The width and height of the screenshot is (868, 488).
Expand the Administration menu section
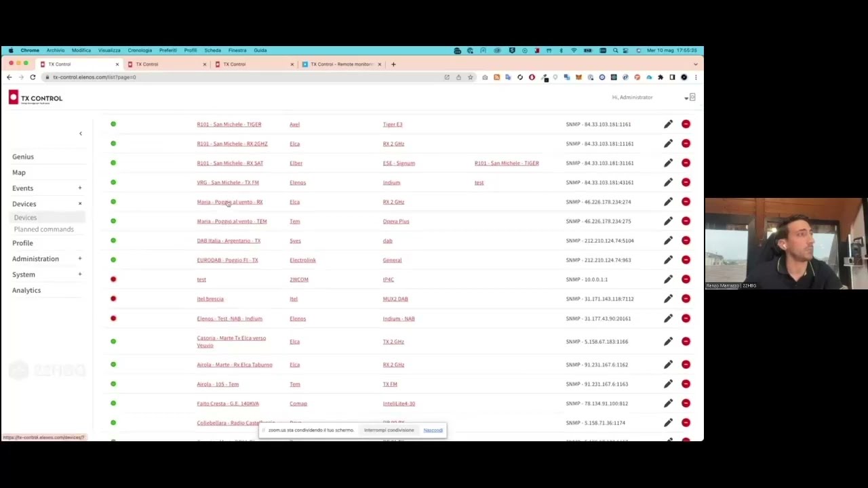[x=79, y=258]
